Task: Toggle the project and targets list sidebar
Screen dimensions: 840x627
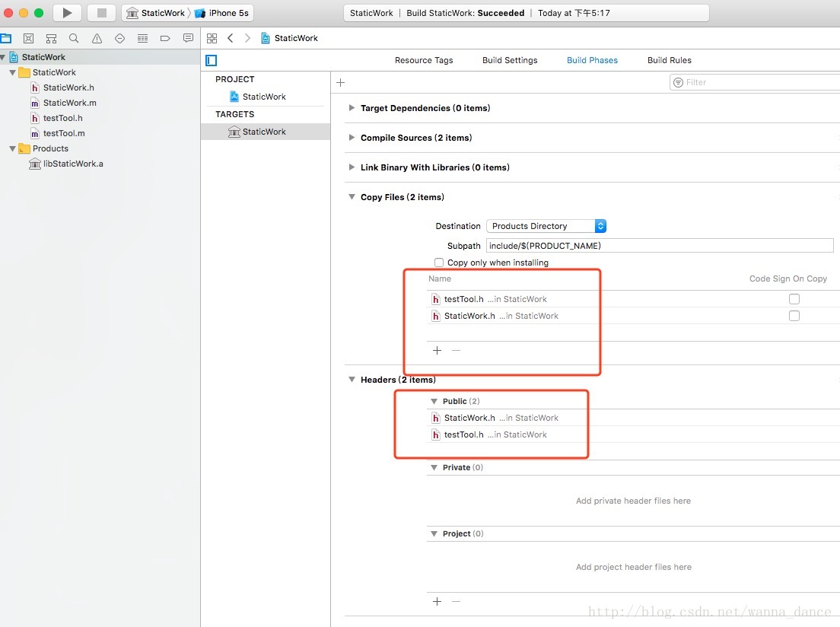Action: tap(211, 61)
